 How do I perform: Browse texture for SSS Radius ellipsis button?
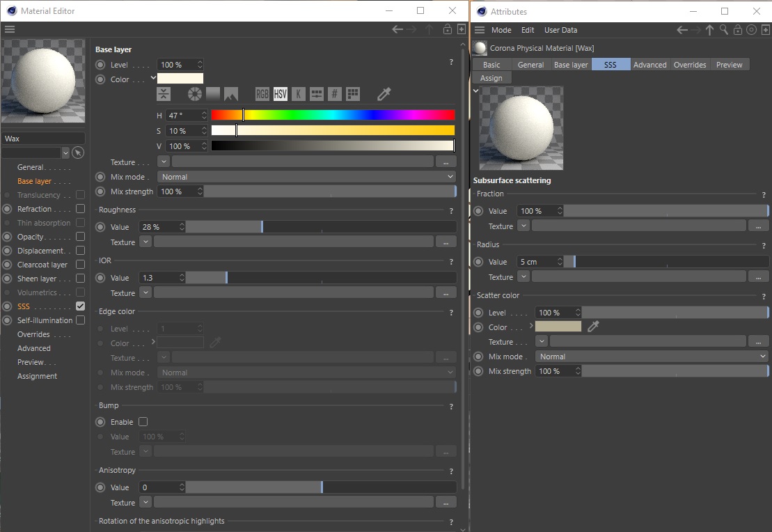tap(758, 277)
